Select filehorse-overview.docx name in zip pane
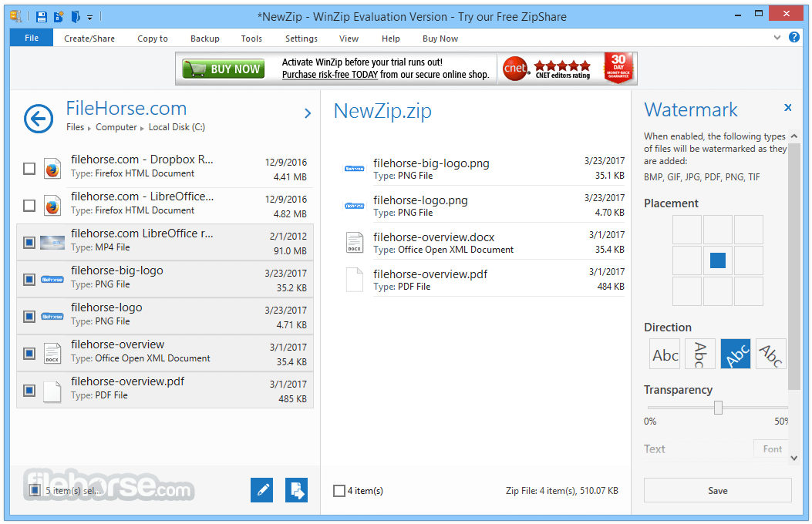Screen dimensions: 812x524 (x=434, y=237)
